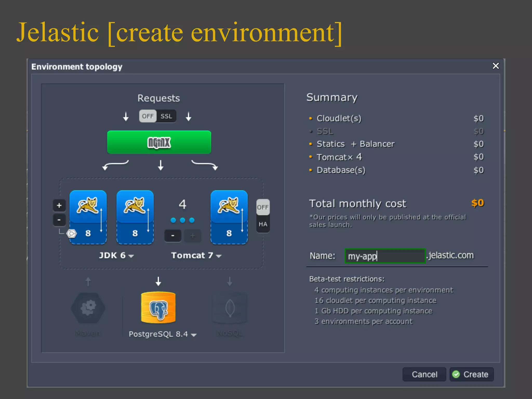Click the green NGINX balancer block
532x399 pixels.
click(159, 142)
